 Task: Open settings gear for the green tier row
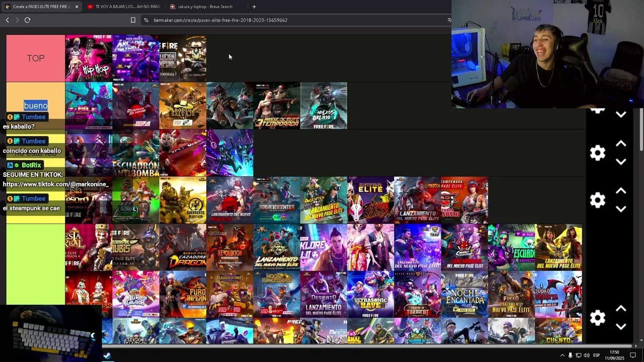click(x=597, y=318)
